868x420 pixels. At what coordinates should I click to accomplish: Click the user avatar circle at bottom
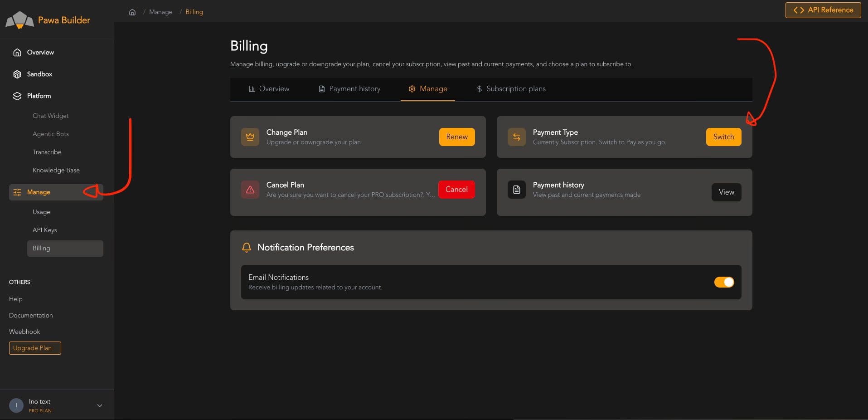tap(16, 405)
